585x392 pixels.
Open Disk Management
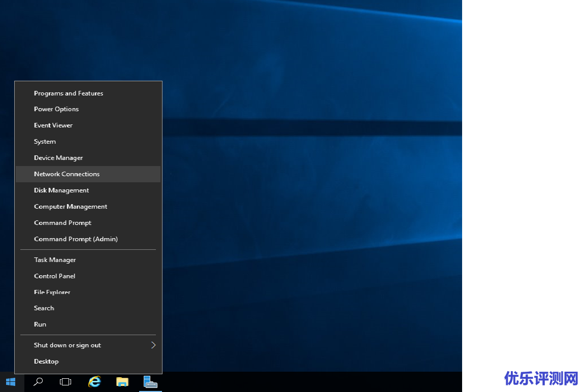click(x=61, y=190)
